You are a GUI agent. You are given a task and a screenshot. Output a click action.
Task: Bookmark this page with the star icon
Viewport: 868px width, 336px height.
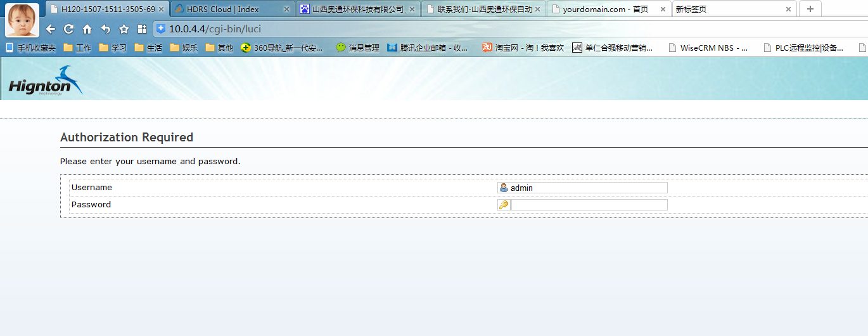coord(124,29)
